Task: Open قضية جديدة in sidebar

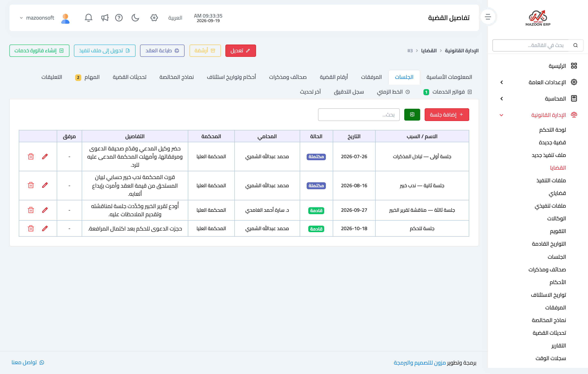Action: [552, 142]
